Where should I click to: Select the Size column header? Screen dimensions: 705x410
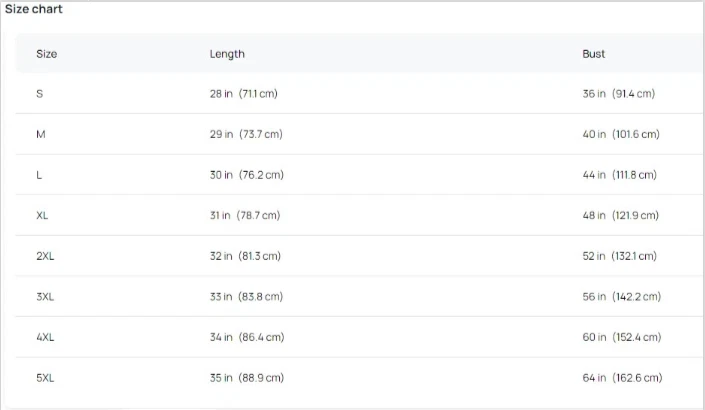coord(46,54)
